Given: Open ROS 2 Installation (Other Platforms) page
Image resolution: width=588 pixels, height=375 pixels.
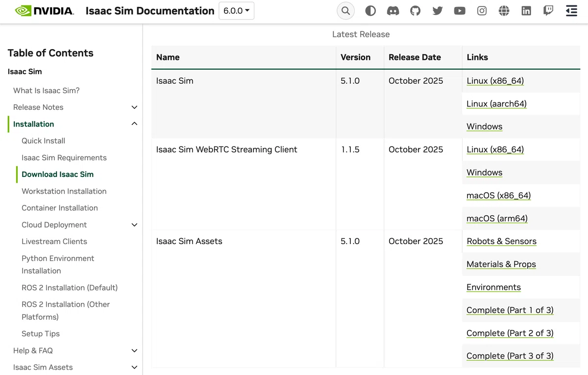Looking at the screenshot, I should point(66,311).
